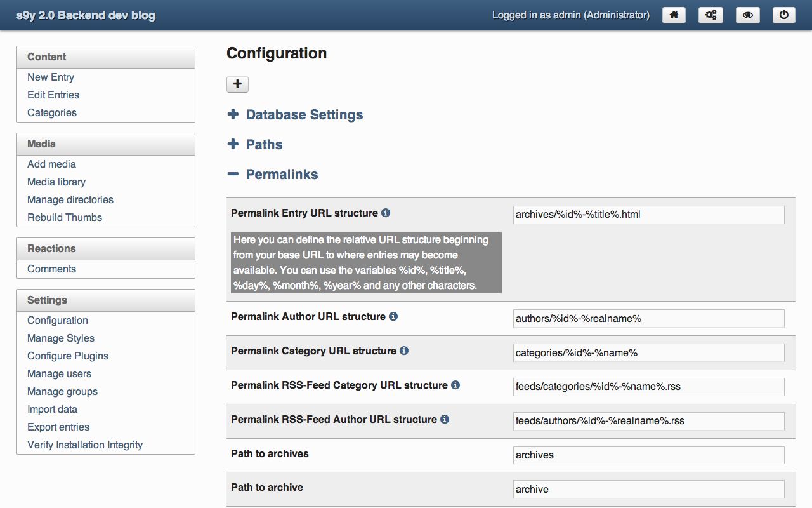This screenshot has height=508, width=812.
Task: Go to Media library in sidebar
Action: point(56,182)
